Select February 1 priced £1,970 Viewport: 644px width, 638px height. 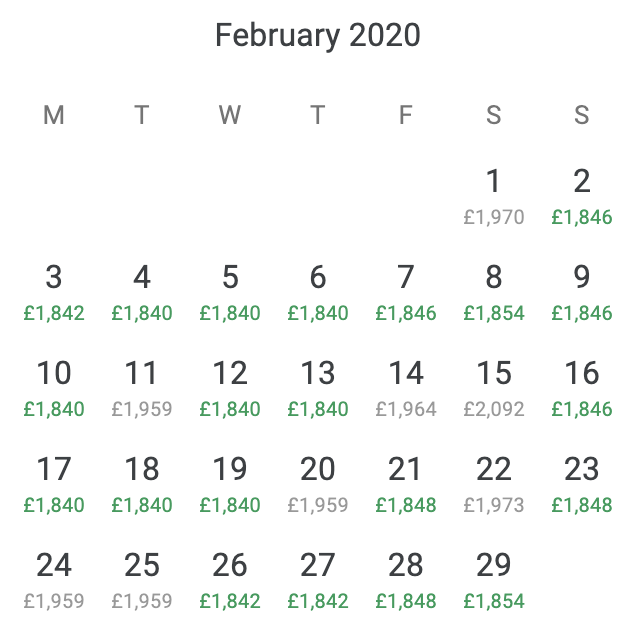494,196
